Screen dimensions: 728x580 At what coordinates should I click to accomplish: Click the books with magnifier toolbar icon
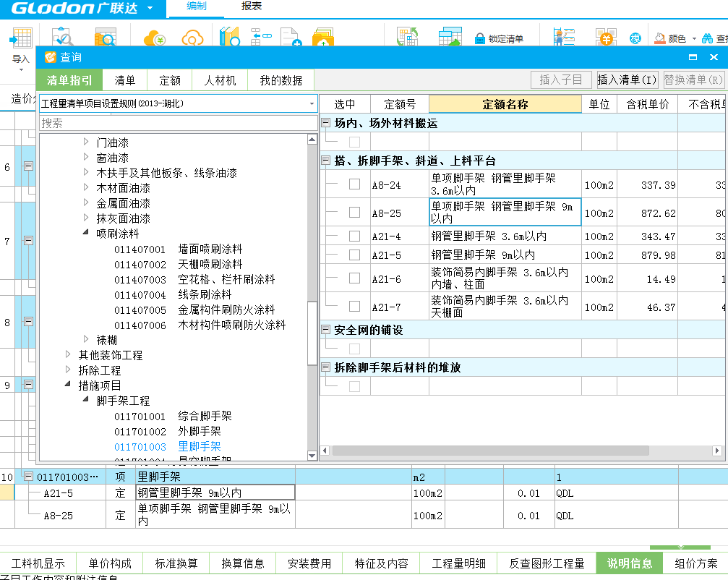click(x=230, y=36)
